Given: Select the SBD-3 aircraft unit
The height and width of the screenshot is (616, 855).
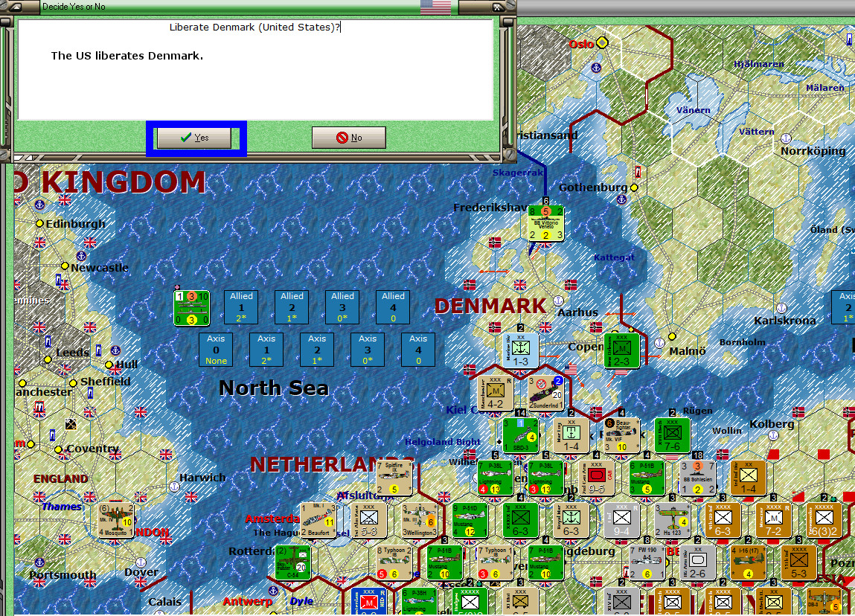Looking at the screenshot, I should click(x=520, y=435).
